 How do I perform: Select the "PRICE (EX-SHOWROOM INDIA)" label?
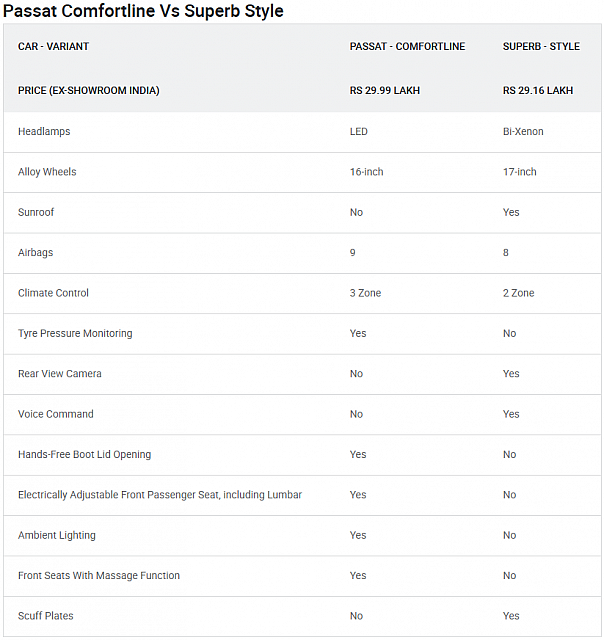coord(88,91)
